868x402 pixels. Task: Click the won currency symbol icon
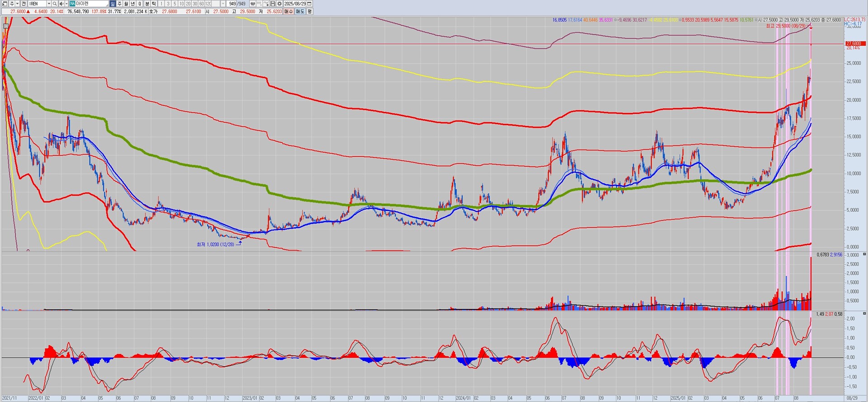click(253, 4)
